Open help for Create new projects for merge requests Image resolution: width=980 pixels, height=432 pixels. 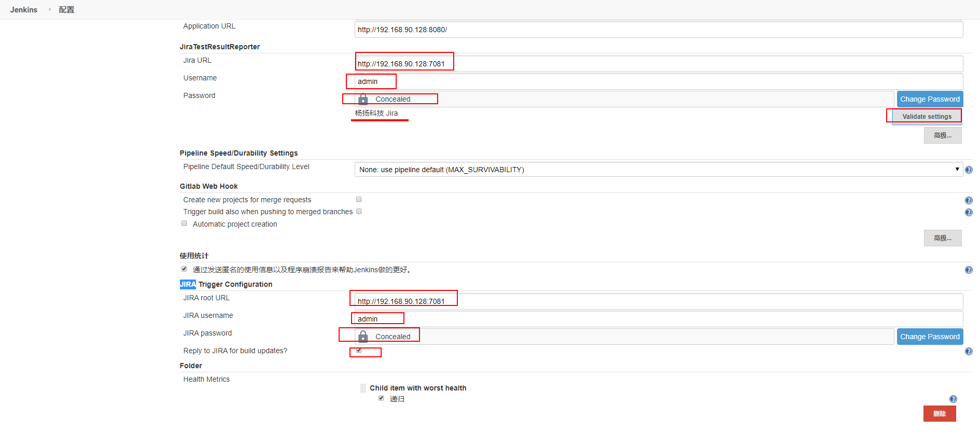[969, 201]
